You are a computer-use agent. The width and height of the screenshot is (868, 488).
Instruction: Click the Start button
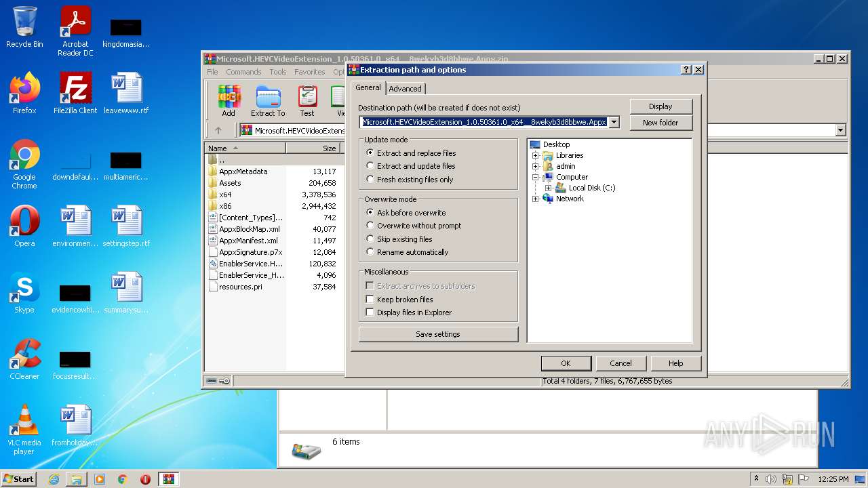coord(19,479)
